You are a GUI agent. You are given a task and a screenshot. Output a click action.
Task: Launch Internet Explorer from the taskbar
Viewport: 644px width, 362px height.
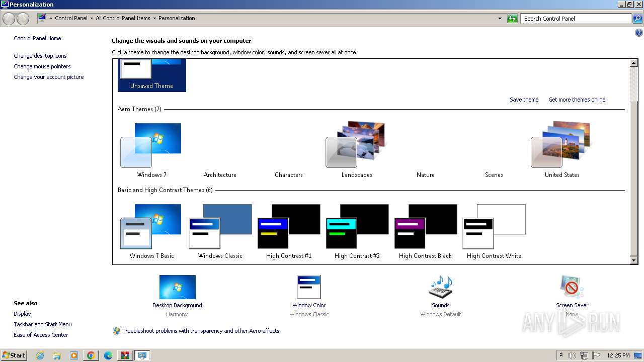[x=40, y=355]
